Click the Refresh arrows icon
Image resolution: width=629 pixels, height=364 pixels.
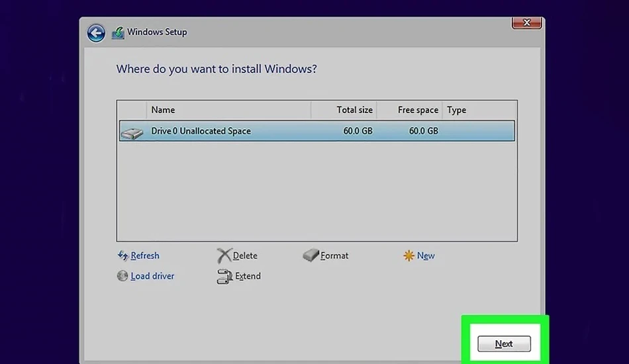coord(122,255)
